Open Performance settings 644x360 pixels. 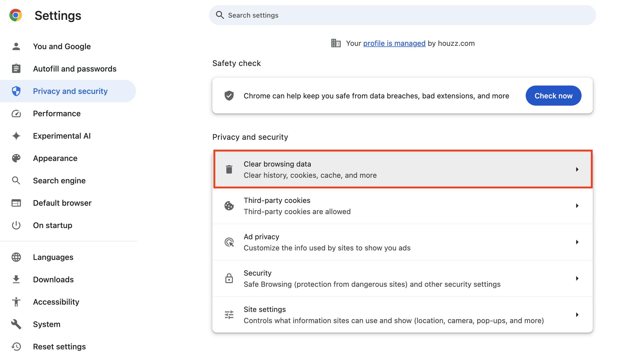pos(68,113)
